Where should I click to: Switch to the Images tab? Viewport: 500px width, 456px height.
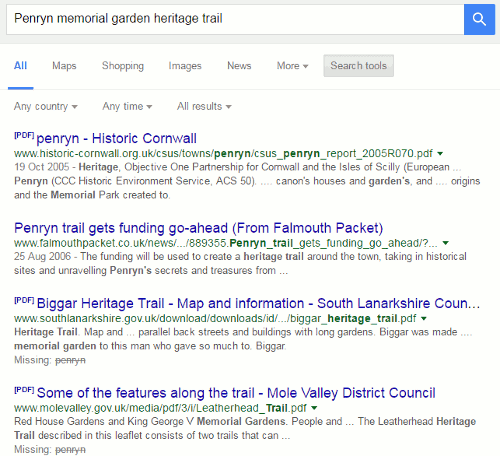pyautogui.click(x=185, y=66)
